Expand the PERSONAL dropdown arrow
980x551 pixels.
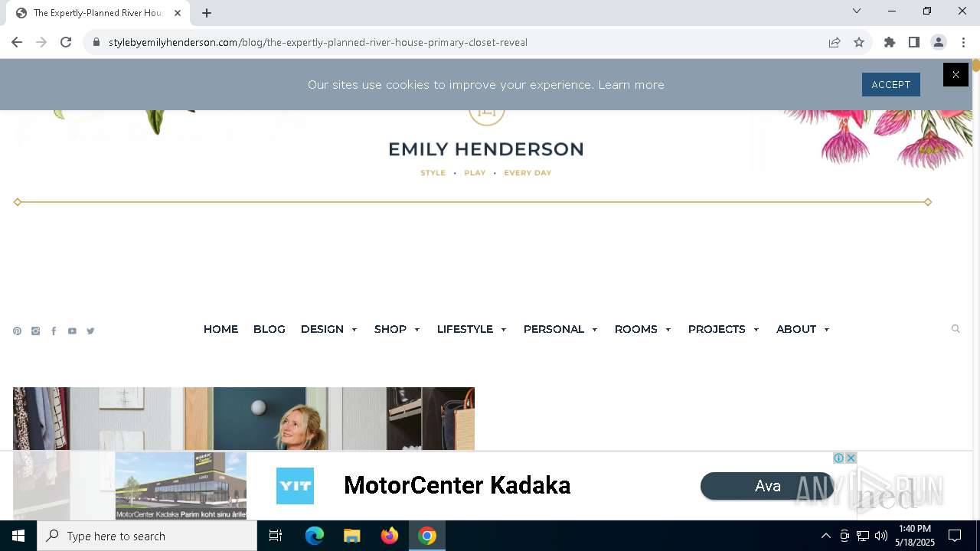click(595, 330)
